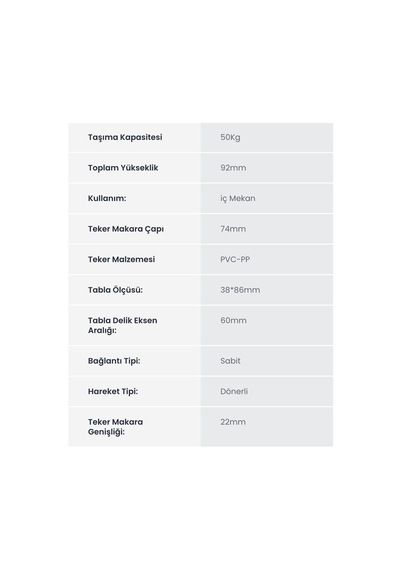This screenshot has height=570, width=400.
Task: Select the Dönerli value
Action: coord(234,392)
